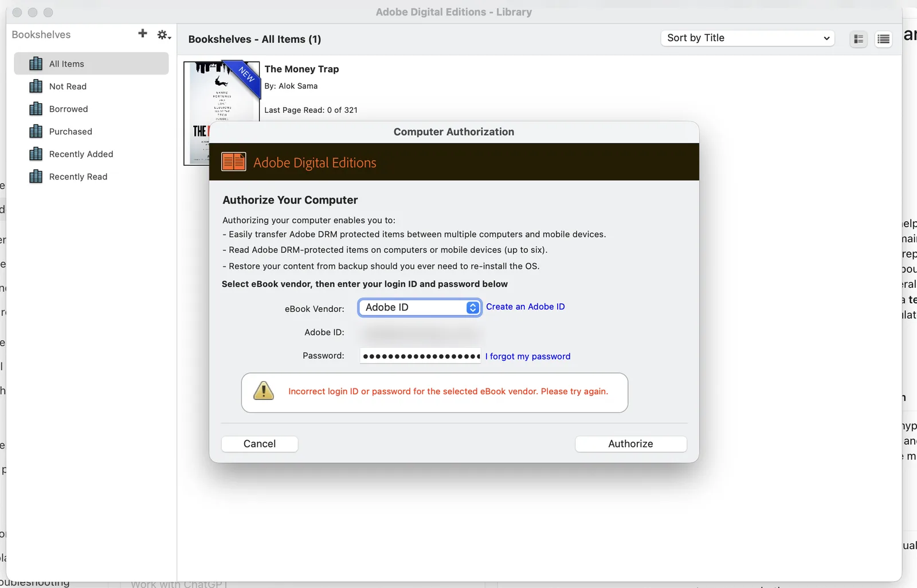The height and width of the screenshot is (588, 917).
Task: Click the warning triangle icon
Action: tap(264, 390)
